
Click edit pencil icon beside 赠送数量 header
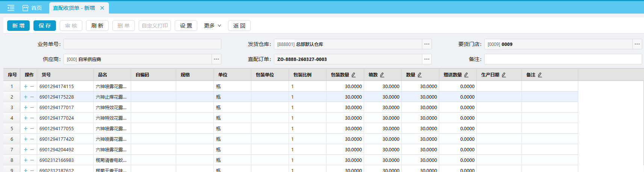coord(466,75)
